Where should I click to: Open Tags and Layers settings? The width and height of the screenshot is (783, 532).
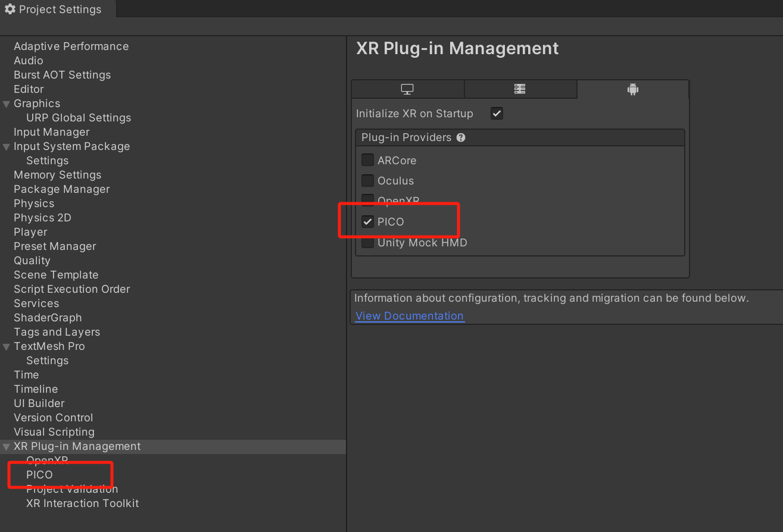(x=57, y=332)
